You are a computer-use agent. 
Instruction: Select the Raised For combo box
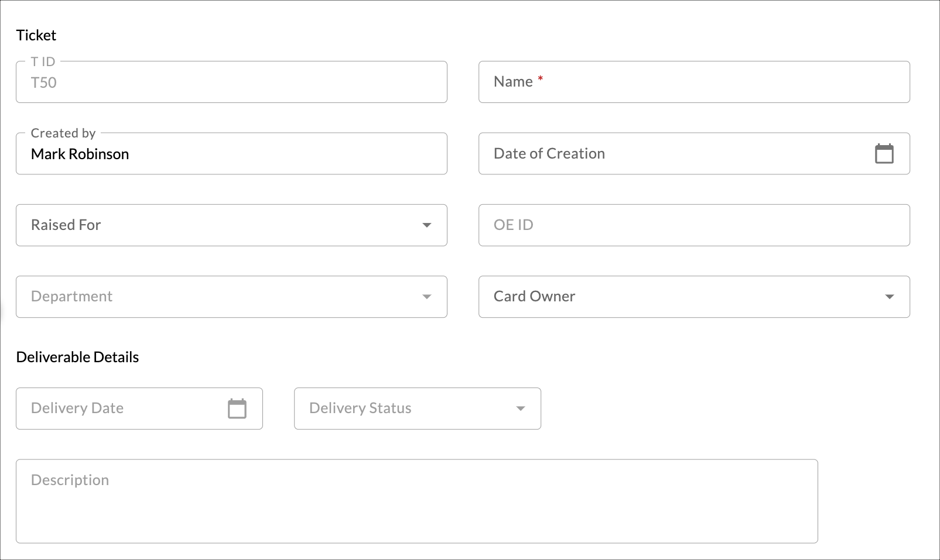point(205,225)
